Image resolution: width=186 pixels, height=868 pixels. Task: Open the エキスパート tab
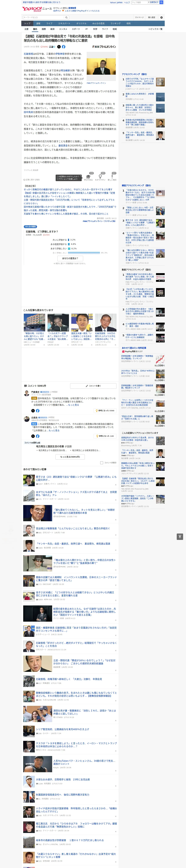[x=64, y=24]
